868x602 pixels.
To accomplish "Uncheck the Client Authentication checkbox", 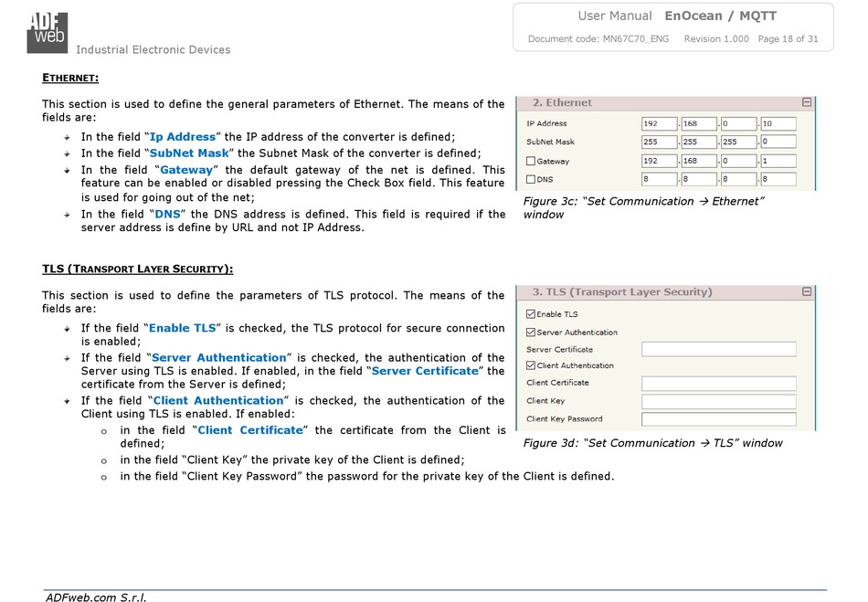I will [x=531, y=365].
